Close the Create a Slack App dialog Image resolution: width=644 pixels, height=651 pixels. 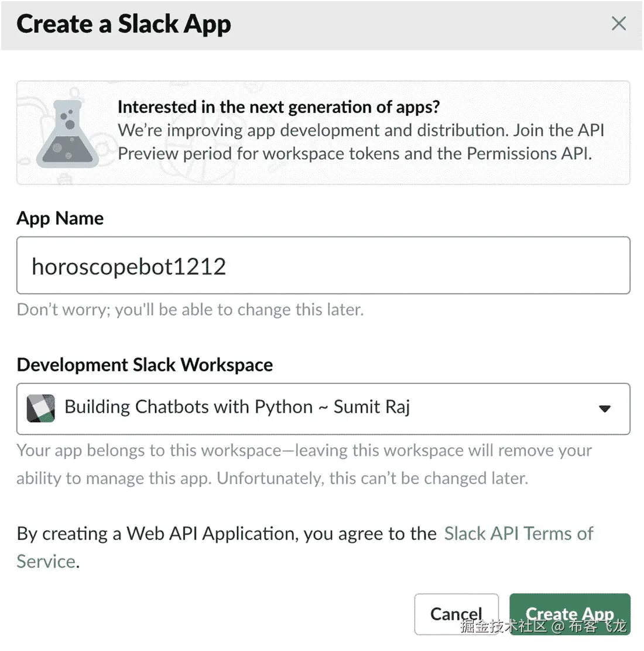click(x=618, y=24)
